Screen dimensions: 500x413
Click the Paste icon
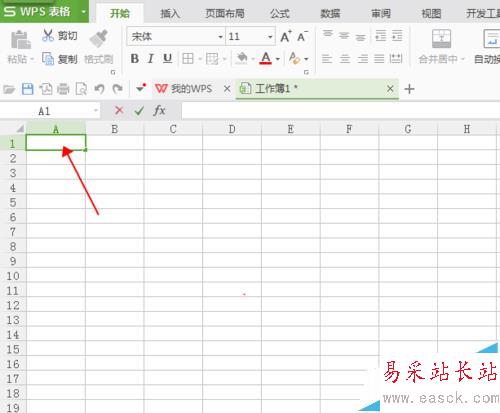click(21, 40)
